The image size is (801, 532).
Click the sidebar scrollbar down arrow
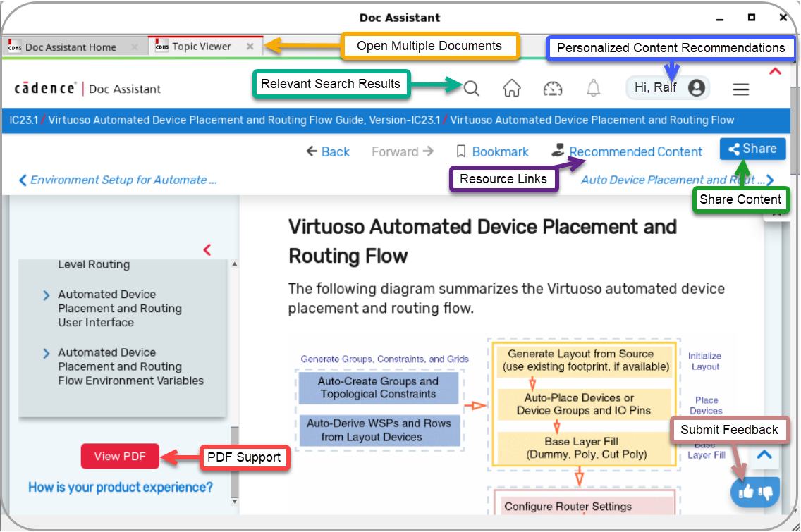click(x=235, y=502)
